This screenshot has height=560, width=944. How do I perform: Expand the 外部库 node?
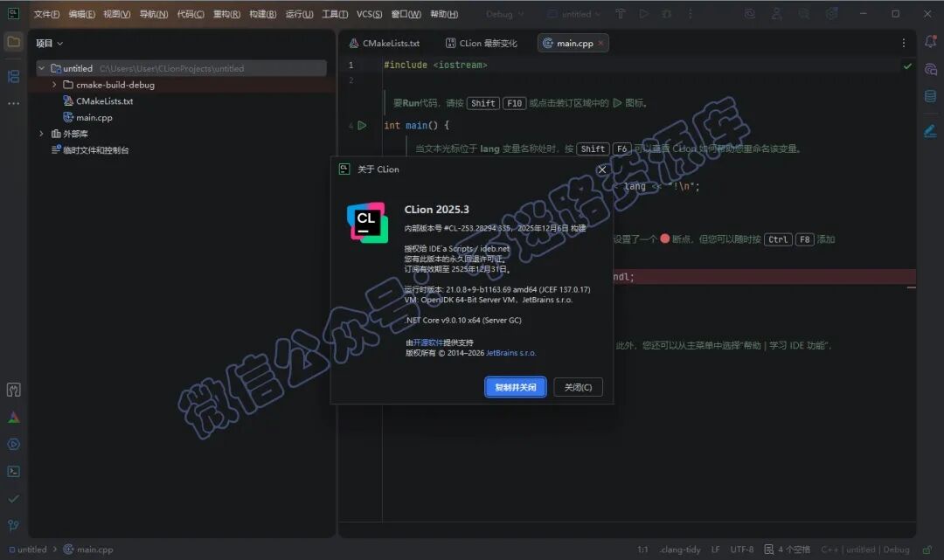[42, 134]
